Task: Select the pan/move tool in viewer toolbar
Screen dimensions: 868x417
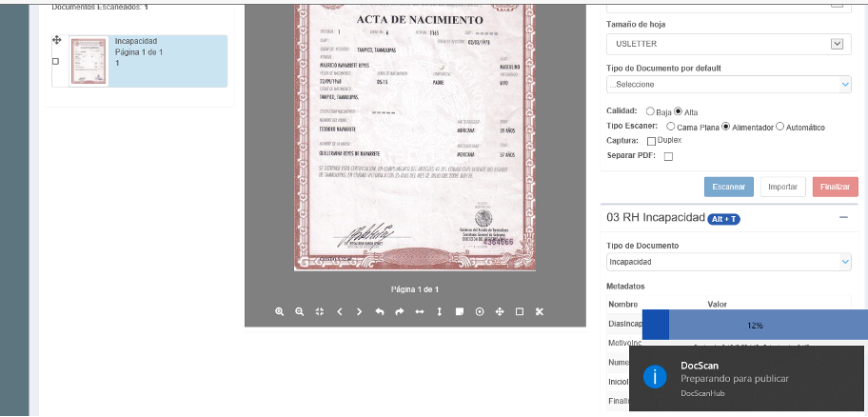Action: coord(499,311)
